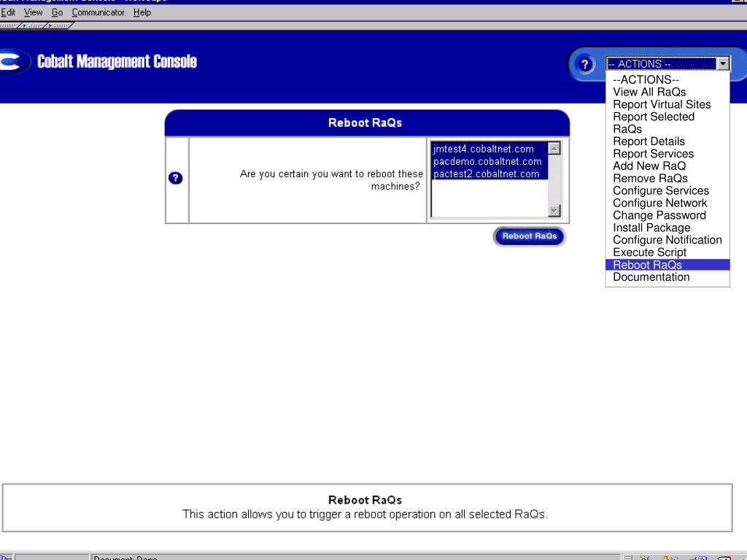Viewport: 747px width, 560px height.
Task: Click the ACTIONS dropdown arrow button
Action: click(x=723, y=64)
